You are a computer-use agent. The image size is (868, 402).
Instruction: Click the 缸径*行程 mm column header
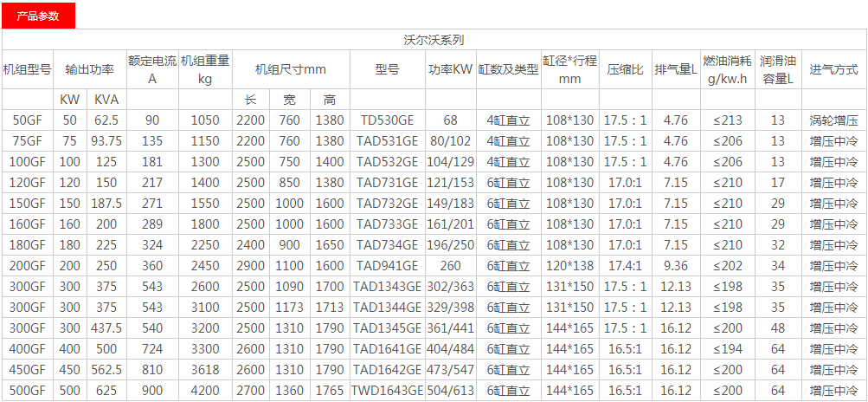[569, 70]
